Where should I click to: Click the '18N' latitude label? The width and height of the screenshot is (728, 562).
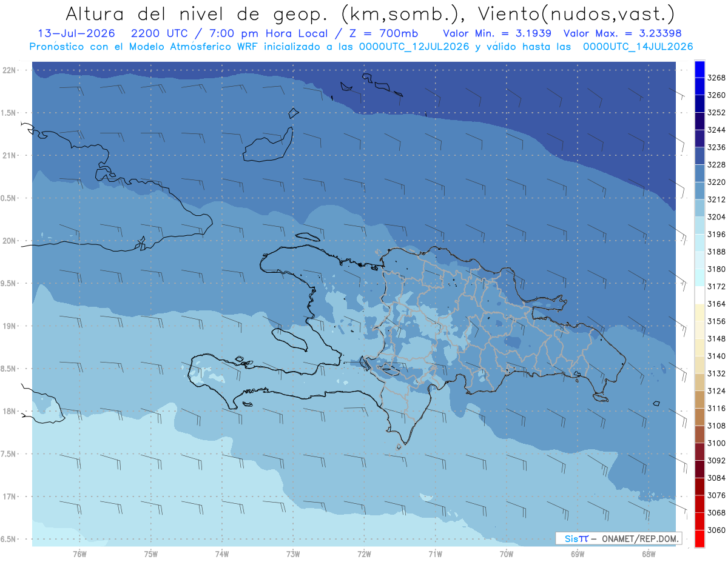8,411
